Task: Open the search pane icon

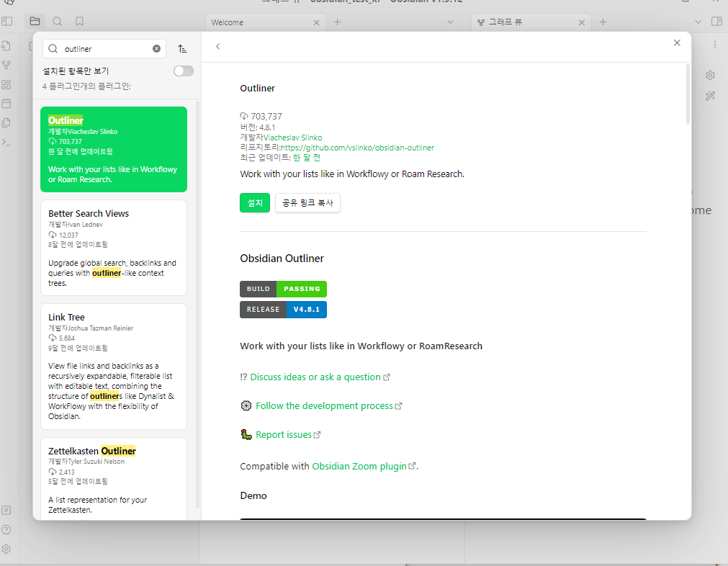Action: (57, 22)
